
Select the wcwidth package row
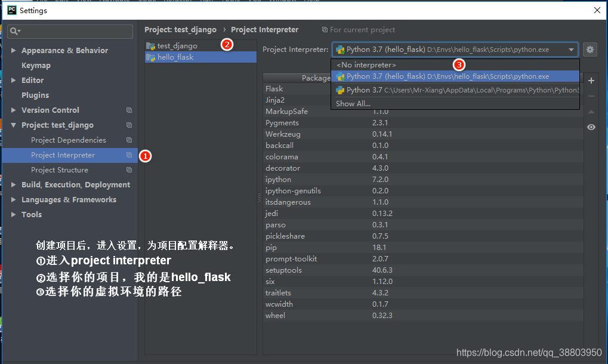(x=423, y=304)
